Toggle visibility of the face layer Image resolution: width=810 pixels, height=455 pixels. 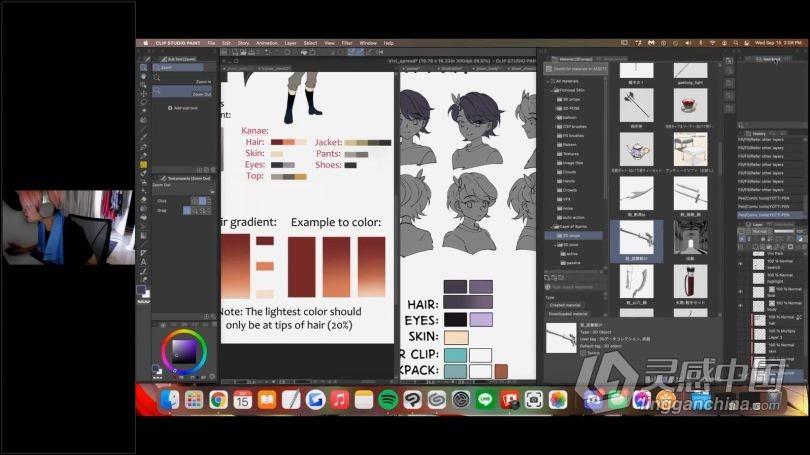click(x=740, y=292)
